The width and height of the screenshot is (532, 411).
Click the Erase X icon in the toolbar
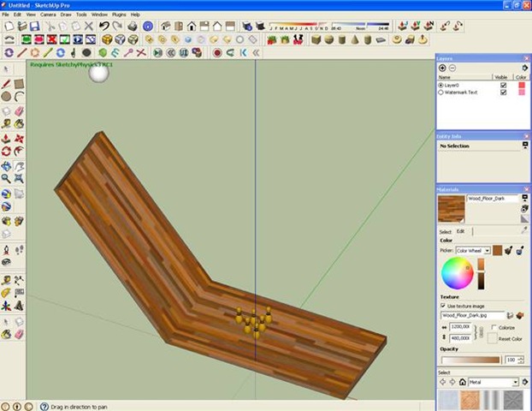point(90,27)
